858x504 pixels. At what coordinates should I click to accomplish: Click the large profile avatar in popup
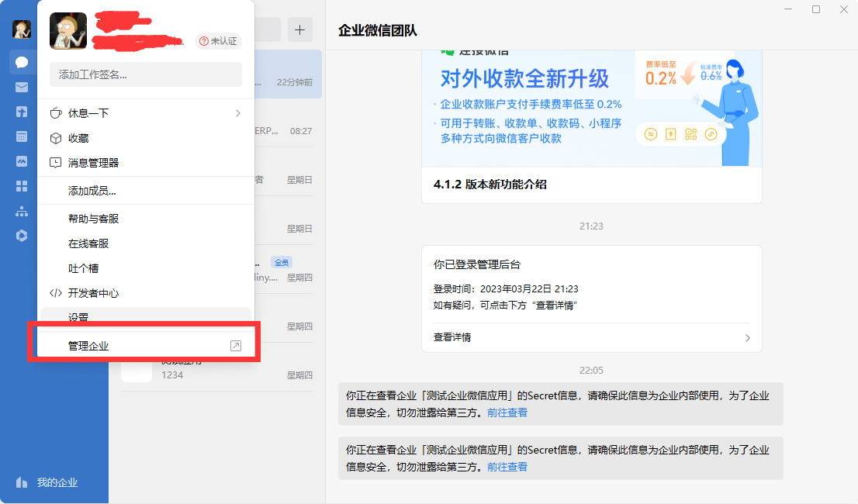pos(68,31)
